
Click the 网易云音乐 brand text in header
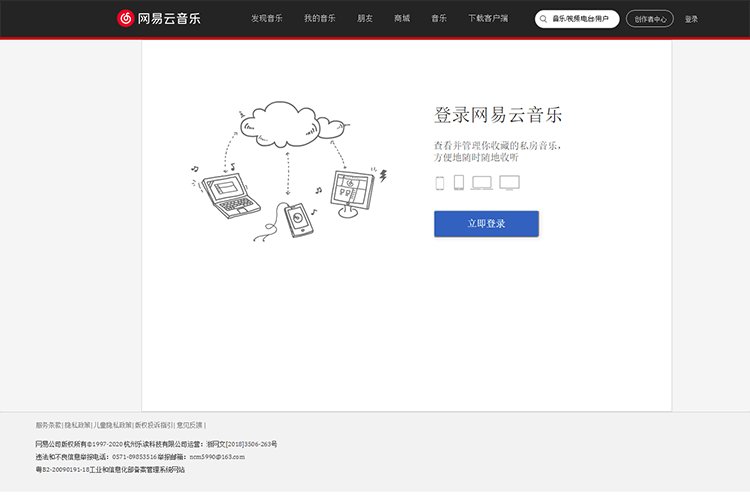169,19
